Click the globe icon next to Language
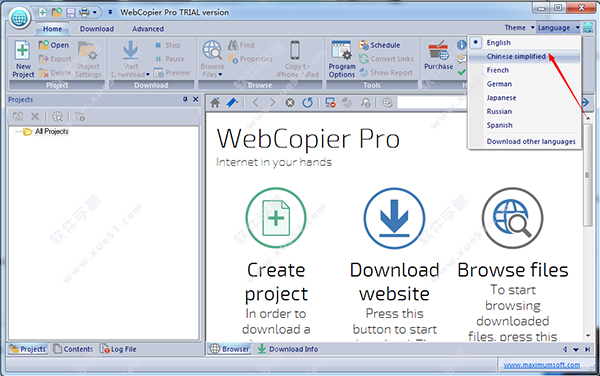The height and width of the screenshot is (376, 600). (x=588, y=28)
